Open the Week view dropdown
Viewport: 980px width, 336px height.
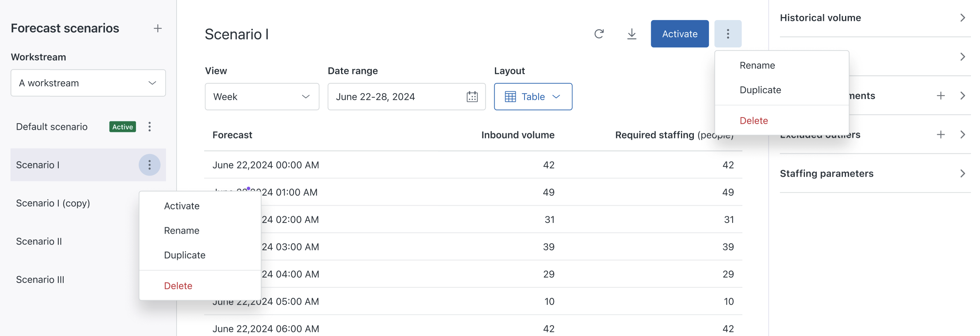262,97
